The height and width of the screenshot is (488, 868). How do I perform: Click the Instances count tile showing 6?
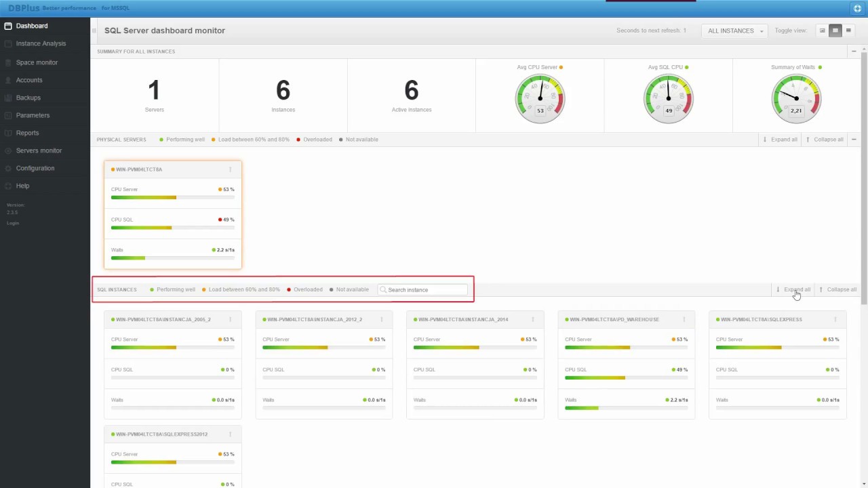click(x=283, y=95)
